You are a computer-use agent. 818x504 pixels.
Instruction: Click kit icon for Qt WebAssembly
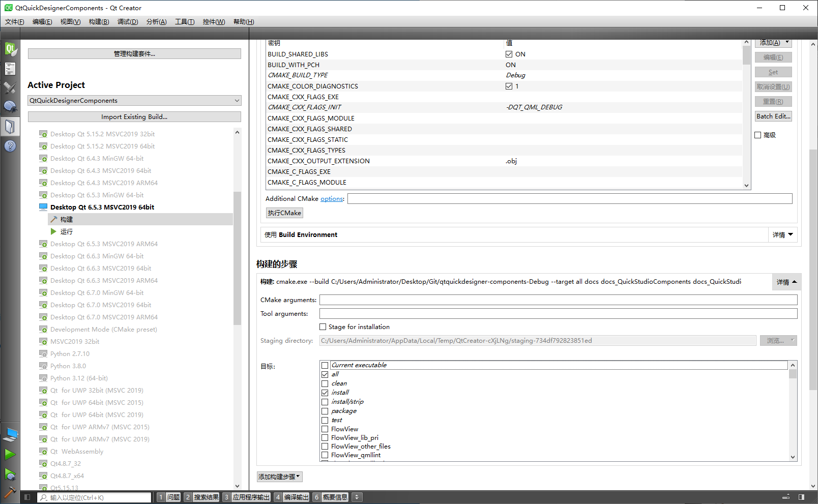[43, 452]
